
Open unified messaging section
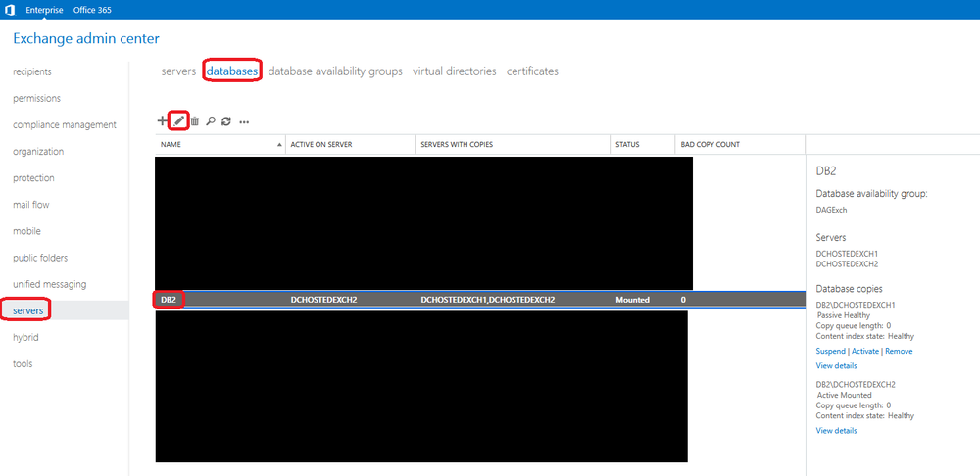(50, 284)
